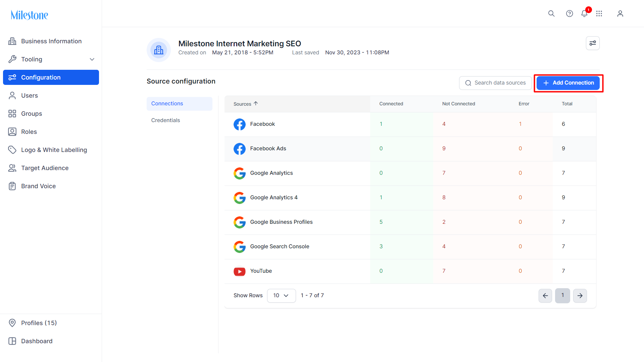Go to Users in sidebar
The height and width of the screenshot is (362, 644).
point(51,96)
